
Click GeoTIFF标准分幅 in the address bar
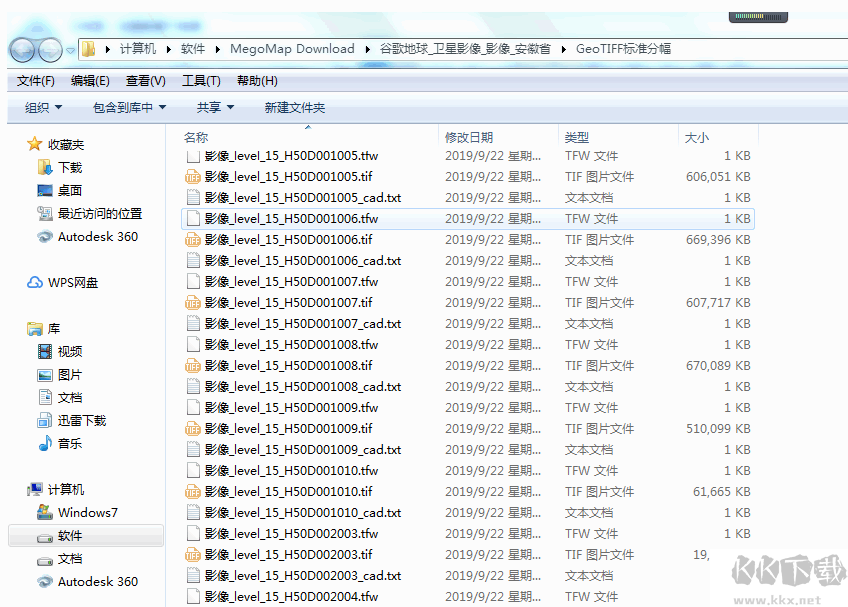[623, 49]
